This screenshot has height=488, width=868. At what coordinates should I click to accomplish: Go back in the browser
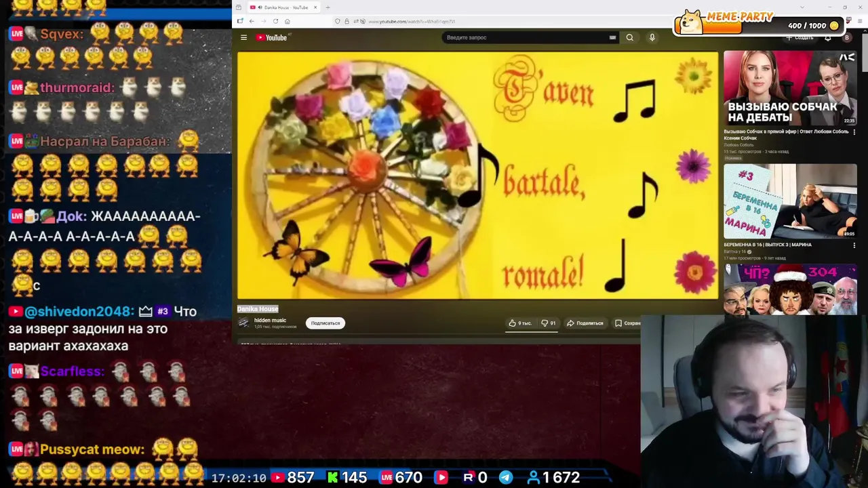(252, 21)
